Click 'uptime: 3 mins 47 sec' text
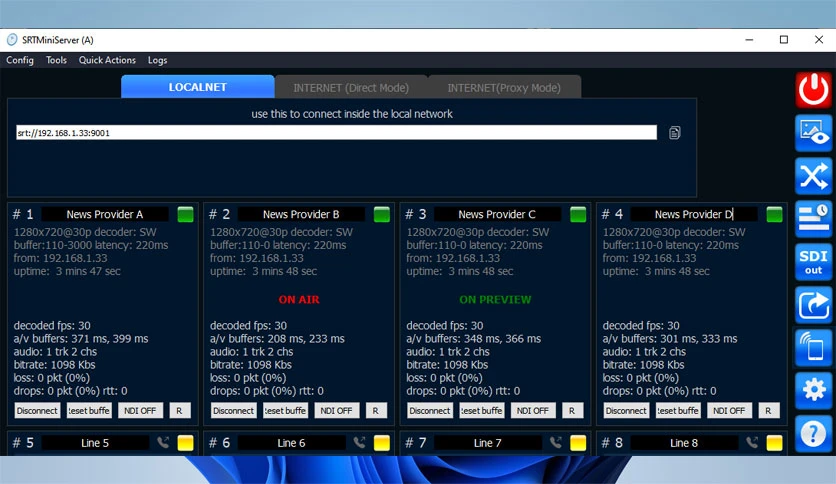Image resolution: width=836 pixels, height=484 pixels. point(67,271)
